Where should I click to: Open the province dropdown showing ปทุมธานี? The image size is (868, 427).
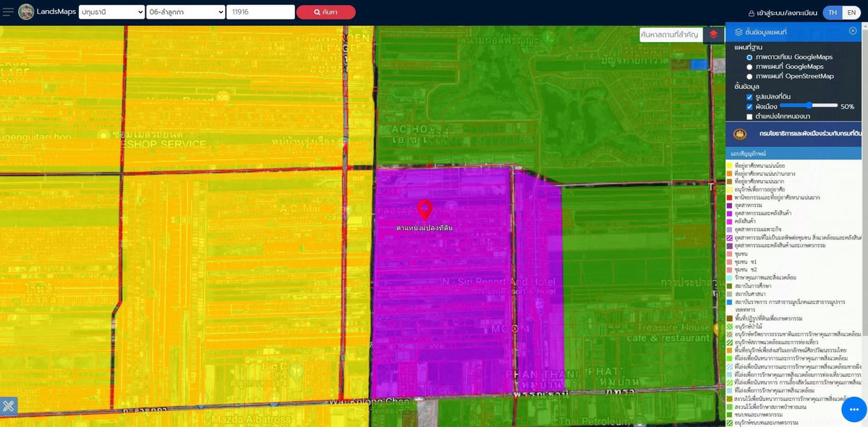(x=111, y=12)
